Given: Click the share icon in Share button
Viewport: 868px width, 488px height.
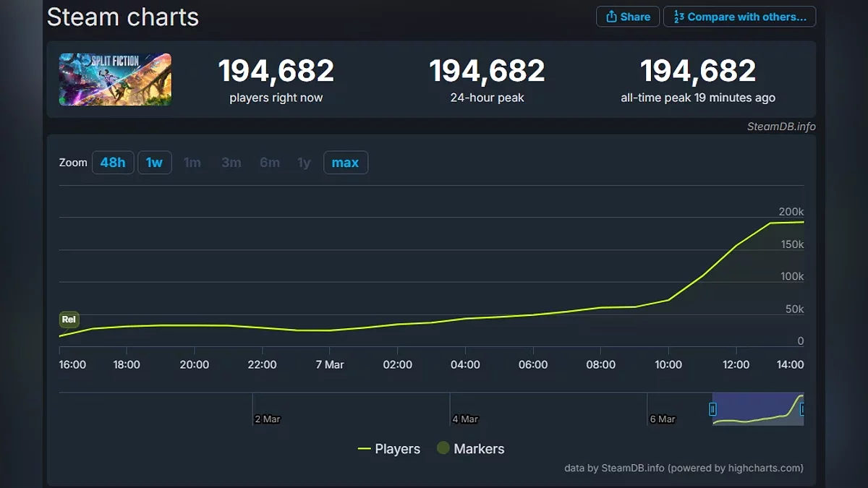Looking at the screenshot, I should [611, 17].
